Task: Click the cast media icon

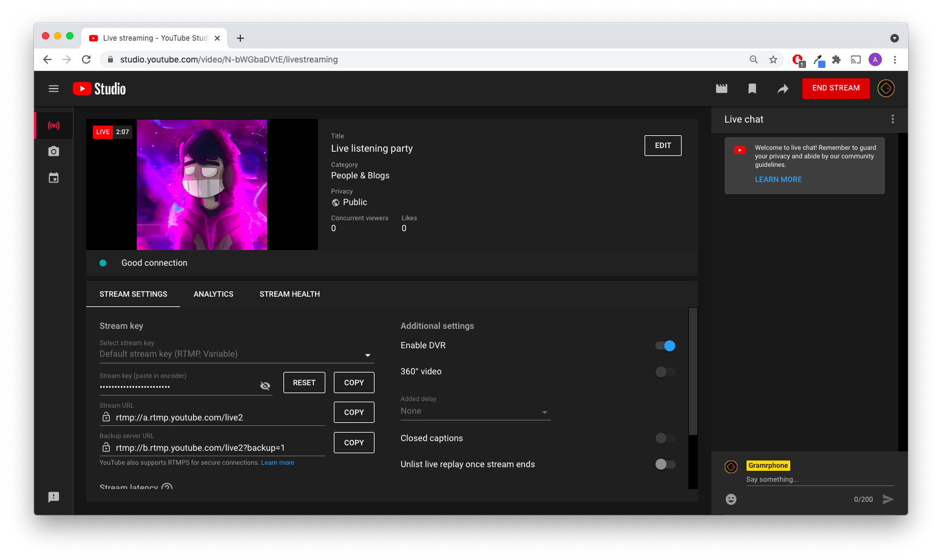Action: point(856,59)
